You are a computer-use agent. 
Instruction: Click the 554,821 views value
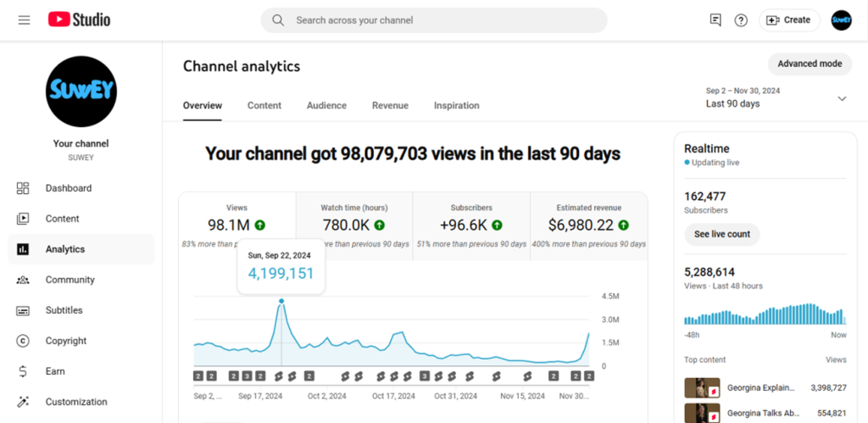tap(832, 413)
